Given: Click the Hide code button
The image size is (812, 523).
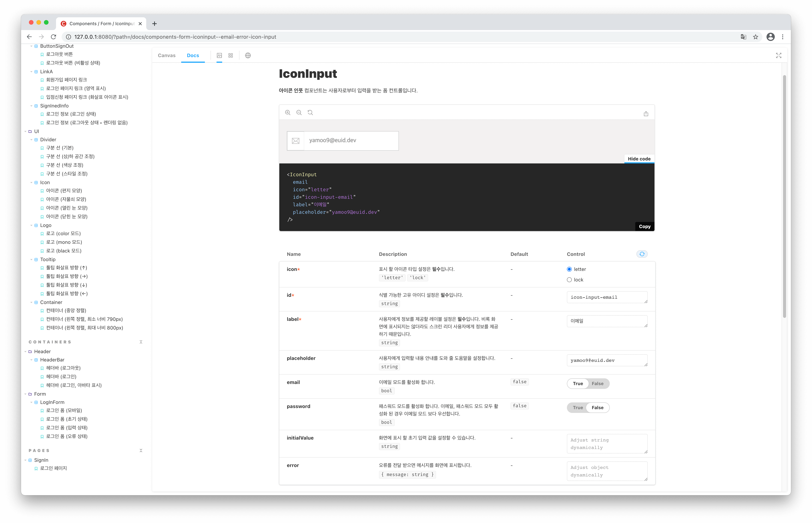Looking at the screenshot, I should tap(639, 159).
